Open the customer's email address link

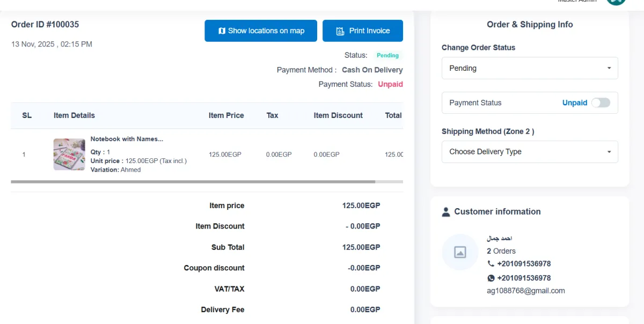point(525,291)
